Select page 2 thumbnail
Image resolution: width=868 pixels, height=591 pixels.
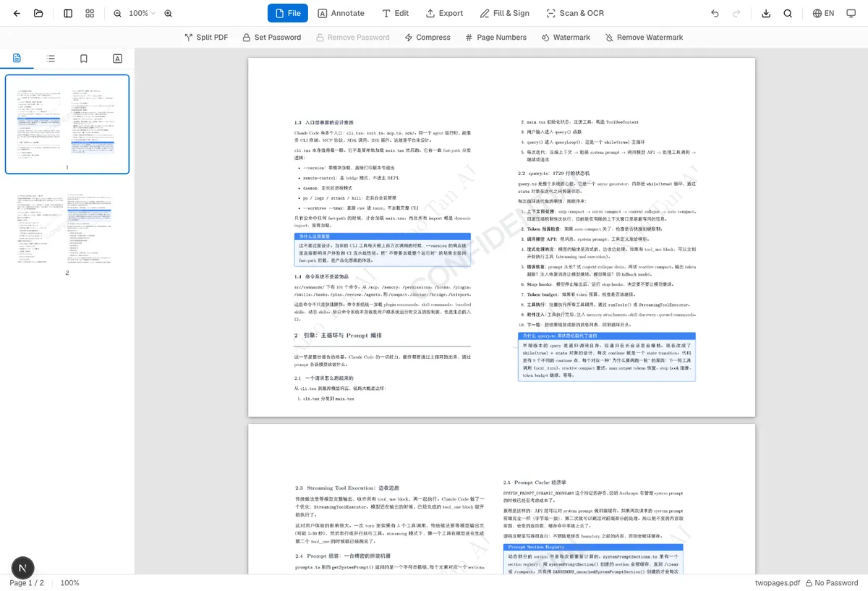pyautogui.click(x=67, y=229)
